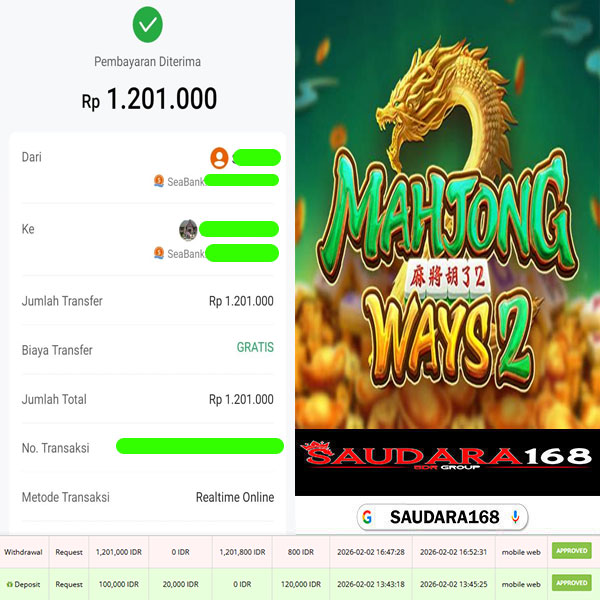The image size is (600, 600).
Task: Click the SAUDARA168 logo banner
Action: point(447,462)
